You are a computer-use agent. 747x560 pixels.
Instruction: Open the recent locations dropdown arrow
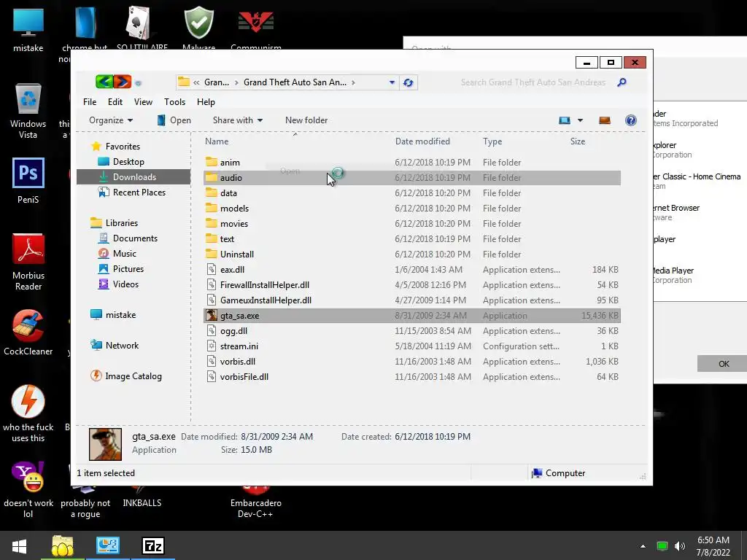click(138, 83)
